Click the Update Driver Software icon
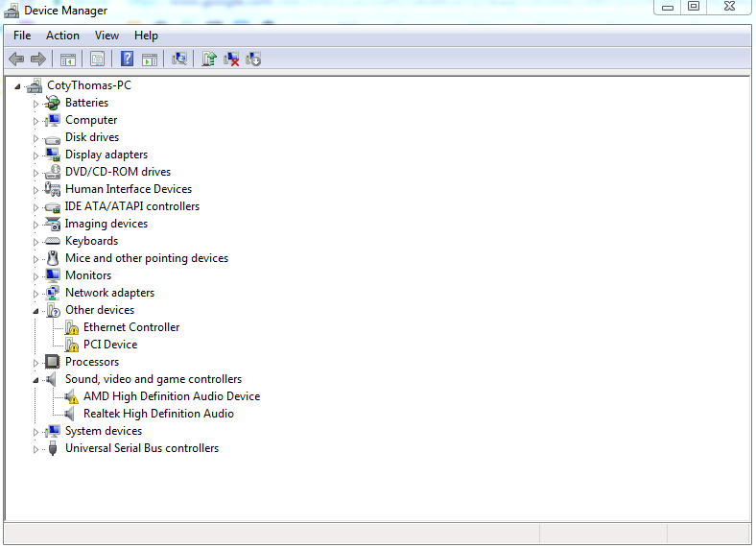Viewport: 756px width, 548px height. coord(209,59)
